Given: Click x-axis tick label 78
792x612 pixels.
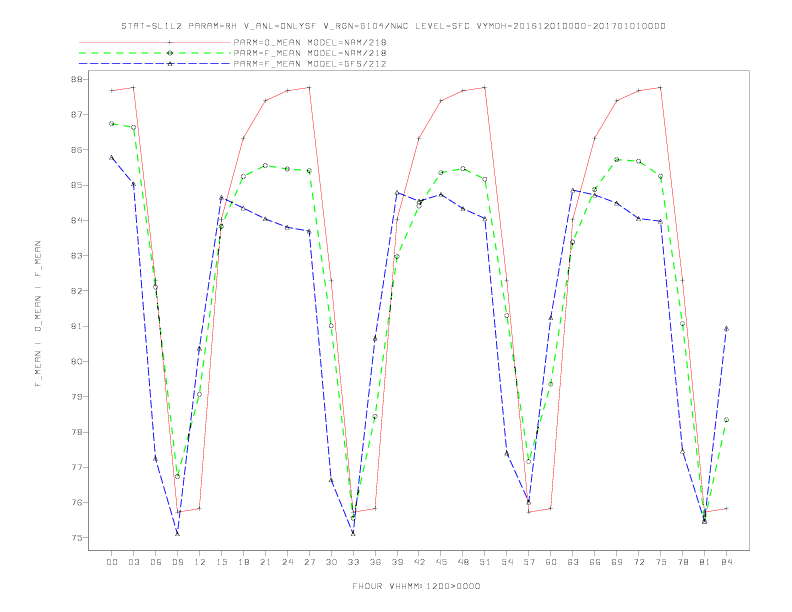Looking at the screenshot, I should pyautogui.click(x=682, y=562).
